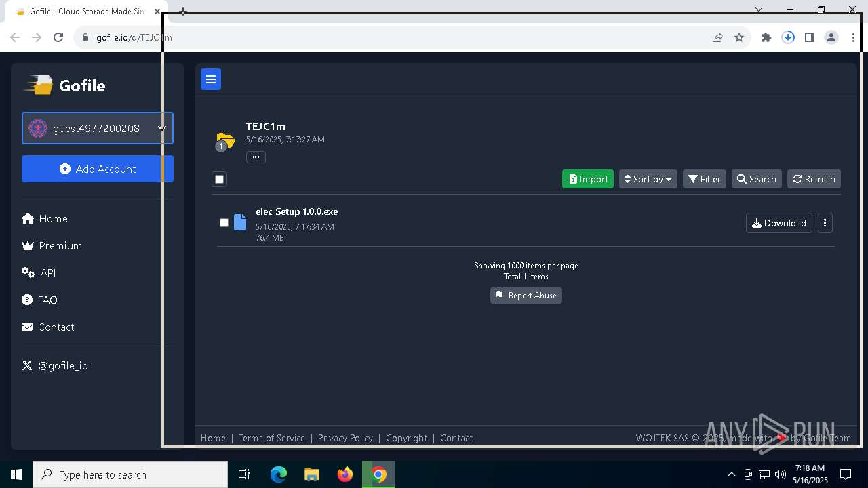Viewport: 868px width, 488px height.
Task: Open elec Setup 1.0.0.exe file name
Action: tap(296, 211)
